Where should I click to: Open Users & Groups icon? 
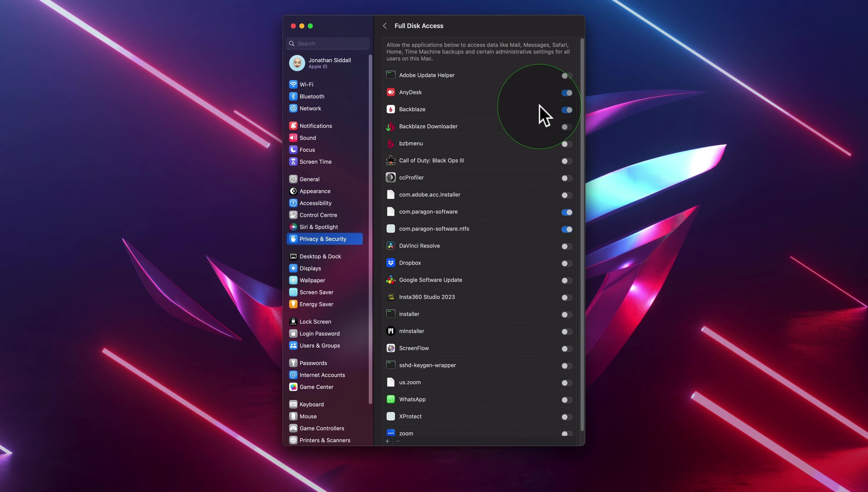click(293, 346)
